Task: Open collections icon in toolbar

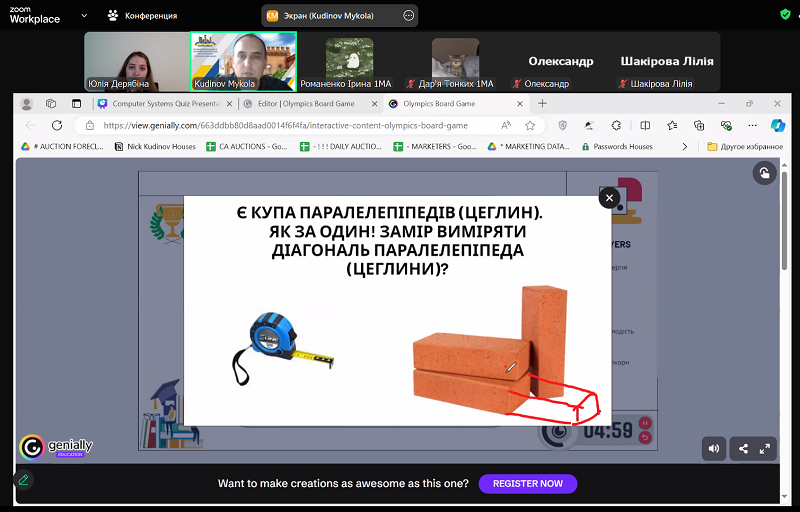Action: 699,125
